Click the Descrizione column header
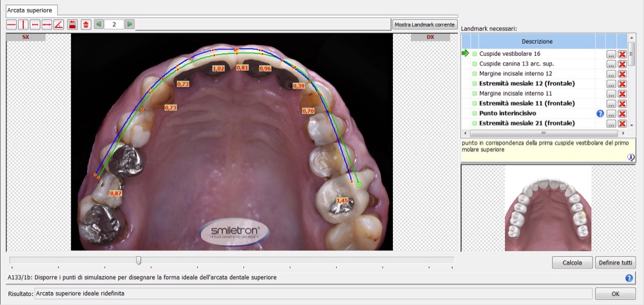 537,41
